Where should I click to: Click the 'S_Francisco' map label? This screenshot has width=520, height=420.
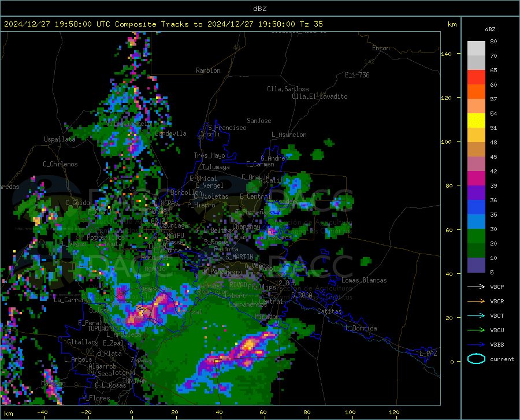pyautogui.click(x=227, y=128)
